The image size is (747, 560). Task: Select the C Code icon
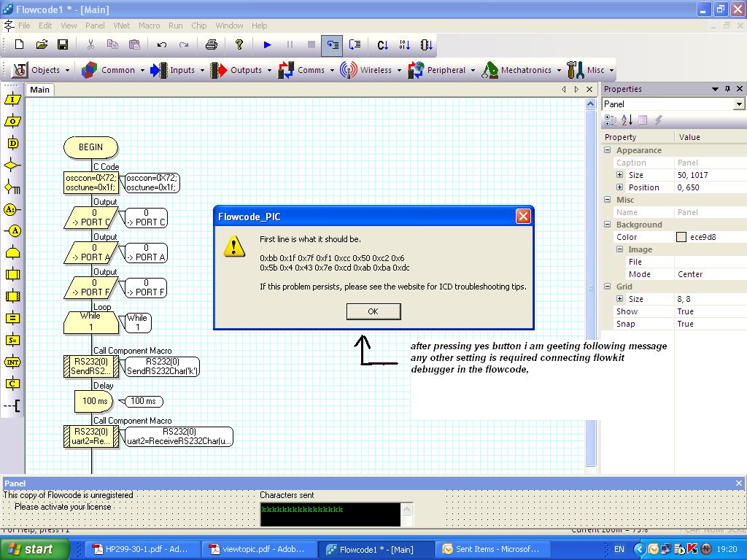click(12, 384)
